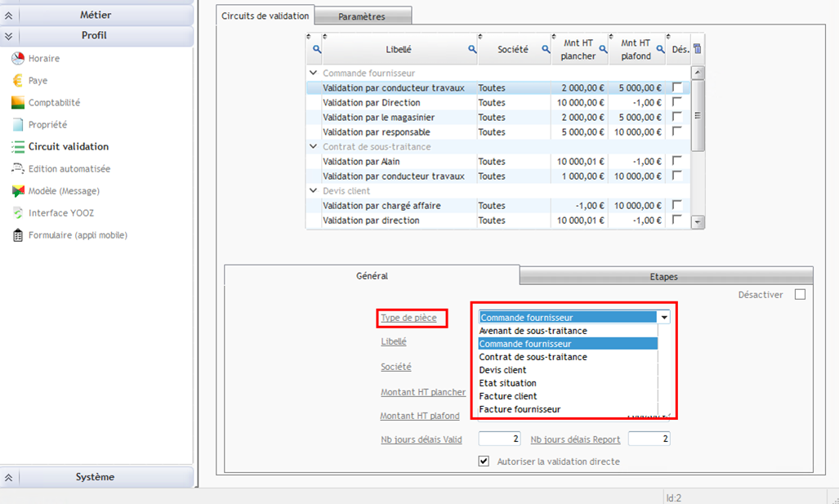Open Comptabilité via its sidebar icon
Image resolution: width=839 pixels, height=504 pixels.
tap(17, 103)
